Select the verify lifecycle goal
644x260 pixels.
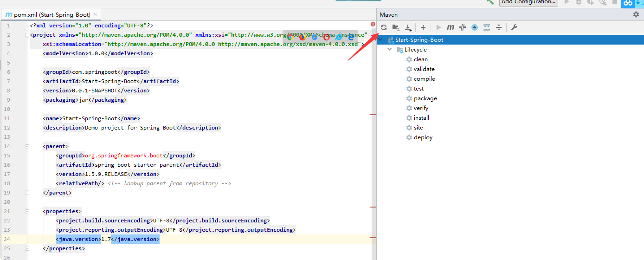(x=421, y=108)
